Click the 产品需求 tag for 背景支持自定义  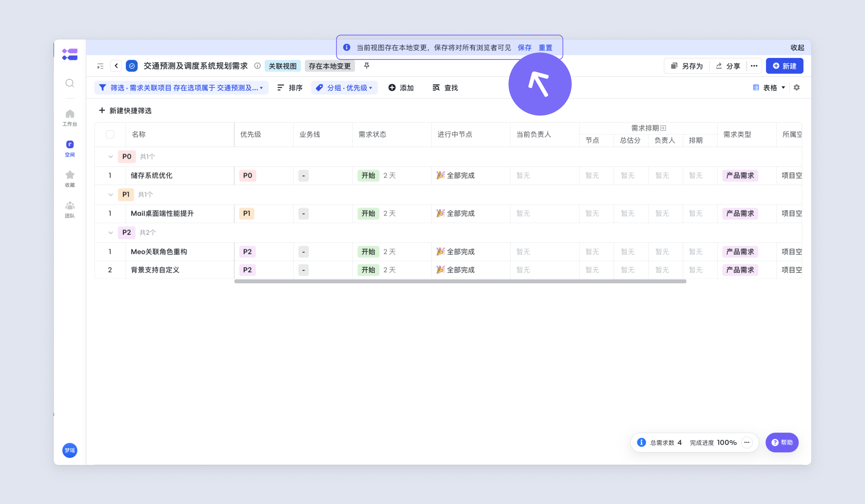tap(740, 270)
